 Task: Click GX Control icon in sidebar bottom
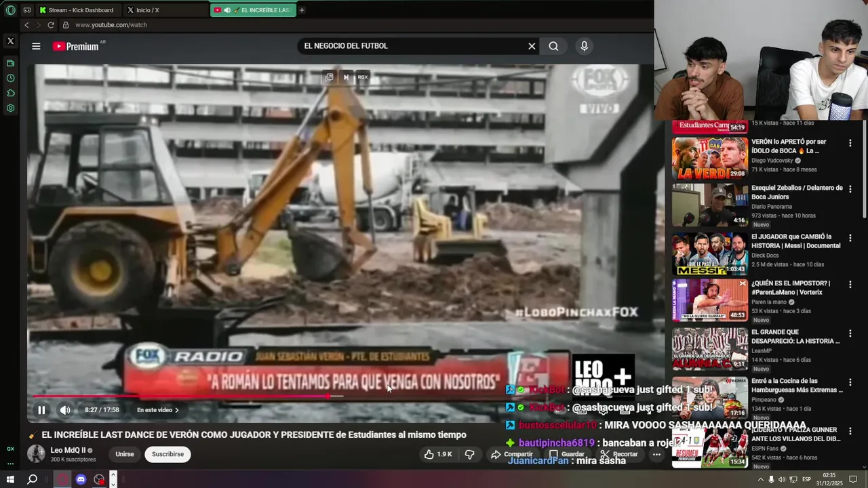click(x=10, y=449)
